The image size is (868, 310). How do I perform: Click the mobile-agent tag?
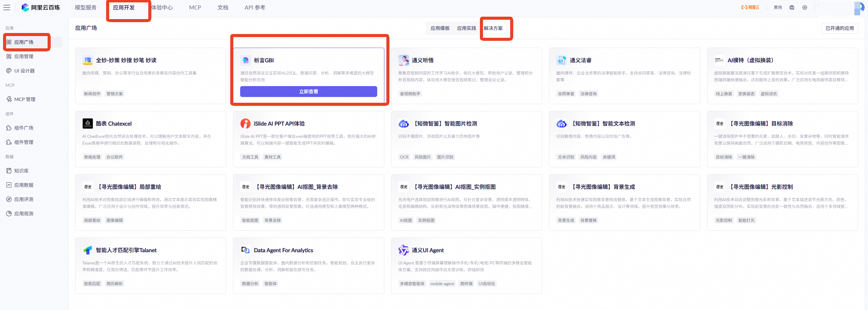tap(442, 283)
